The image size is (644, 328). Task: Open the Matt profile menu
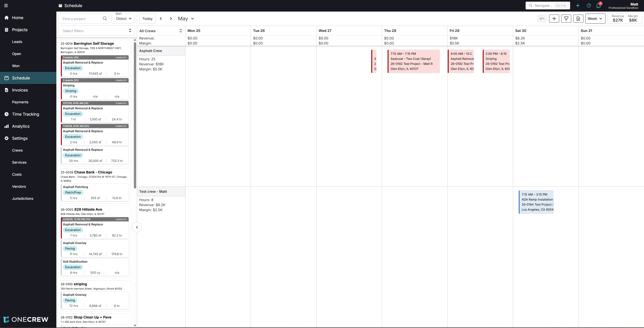pyautogui.click(x=623, y=6)
